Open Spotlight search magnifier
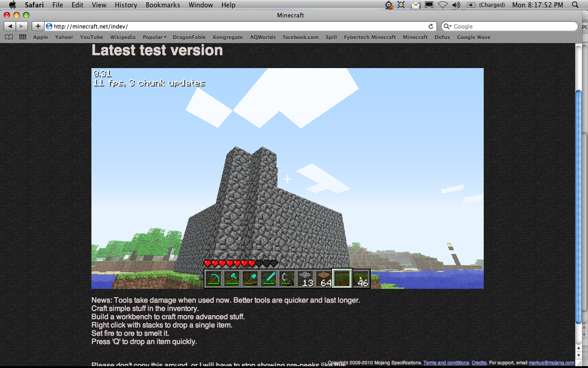This screenshot has height=368, width=588. click(x=576, y=5)
